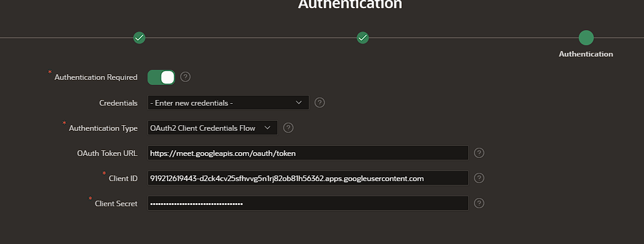Select the current Authentication wizard step circle
644x244 pixels.
[586, 38]
